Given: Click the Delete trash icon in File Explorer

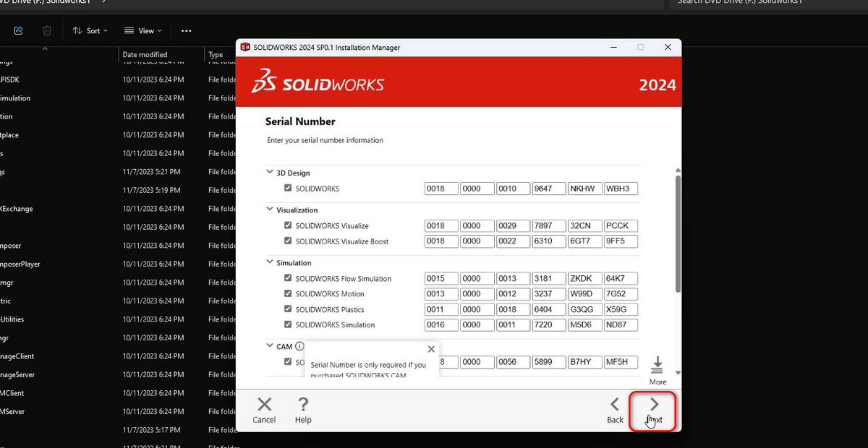Looking at the screenshot, I should (47, 30).
